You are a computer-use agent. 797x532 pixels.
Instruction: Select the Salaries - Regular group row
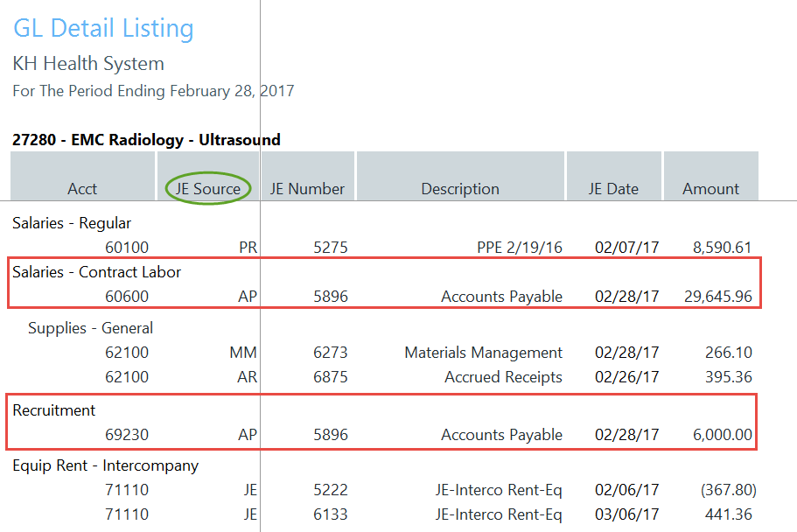click(72, 223)
